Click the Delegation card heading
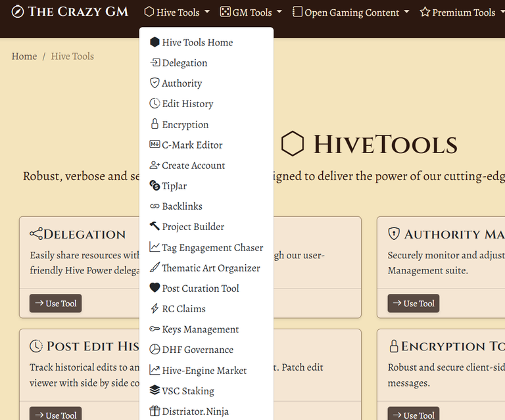The image size is (505, 420). (x=85, y=234)
